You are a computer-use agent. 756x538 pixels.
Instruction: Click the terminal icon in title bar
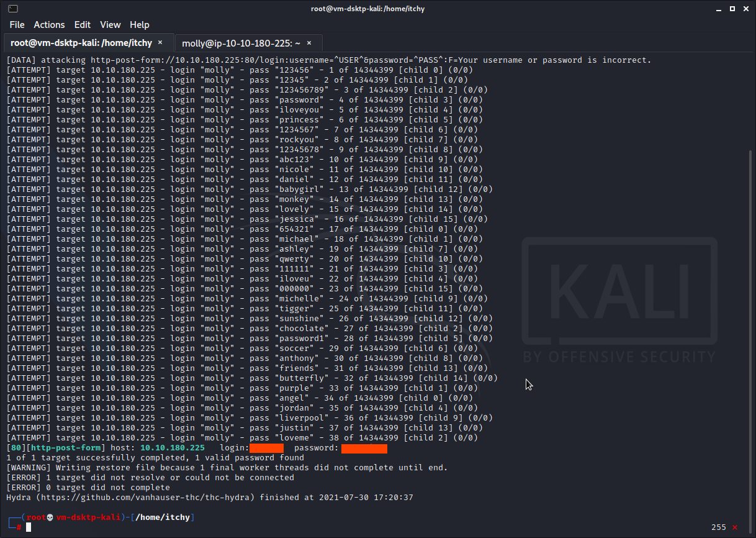click(13, 9)
